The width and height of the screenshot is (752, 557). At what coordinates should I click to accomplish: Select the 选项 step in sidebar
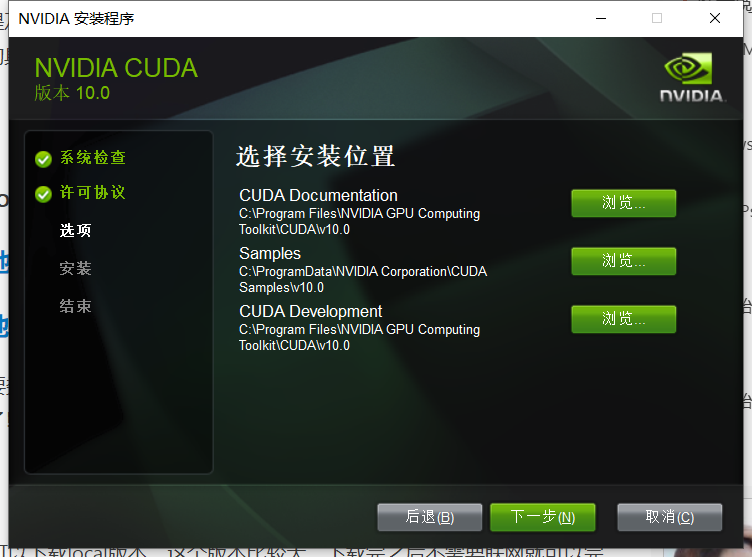(75, 230)
